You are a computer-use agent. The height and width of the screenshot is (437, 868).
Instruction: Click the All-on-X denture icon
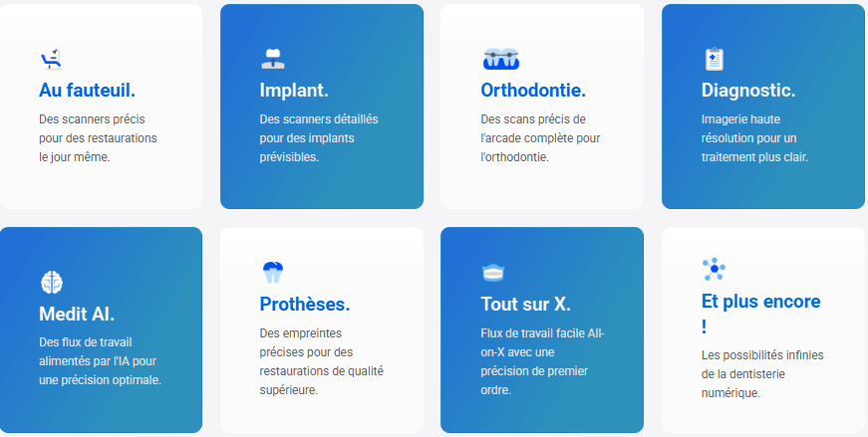click(x=493, y=272)
